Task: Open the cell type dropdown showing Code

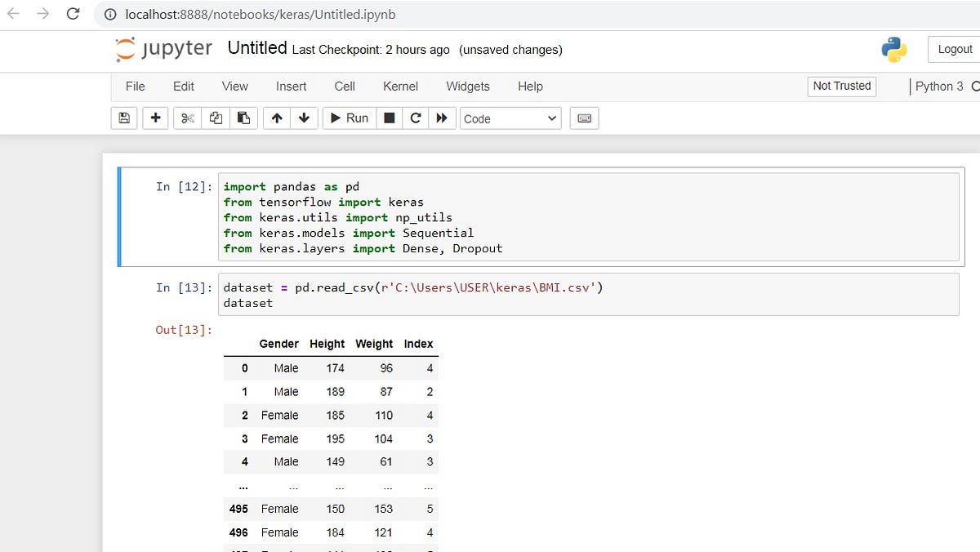Action: point(510,118)
